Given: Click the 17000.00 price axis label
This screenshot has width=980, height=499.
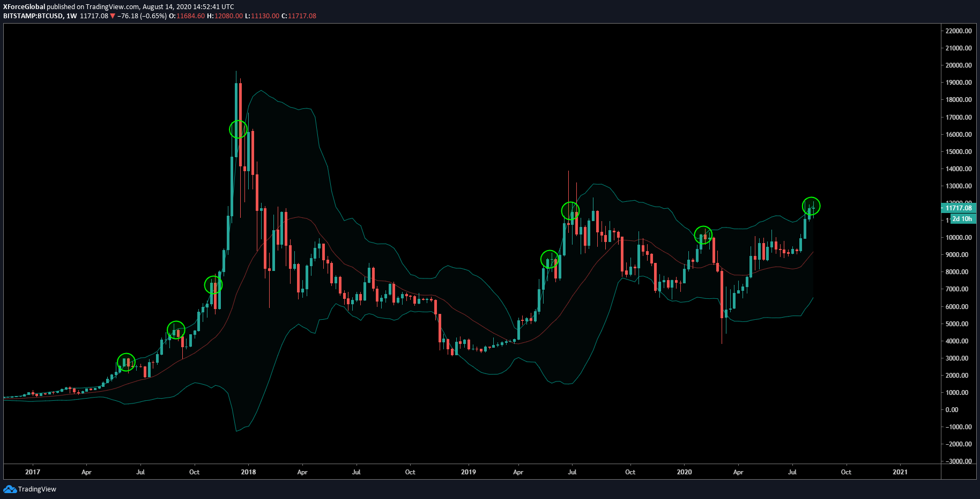Looking at the screenshot, I should coord(959,117).
